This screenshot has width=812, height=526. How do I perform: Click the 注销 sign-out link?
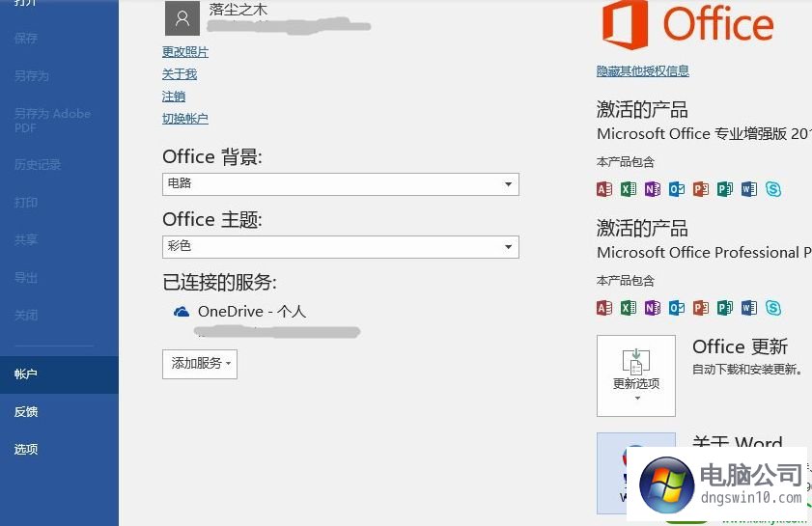coord(174,97)
